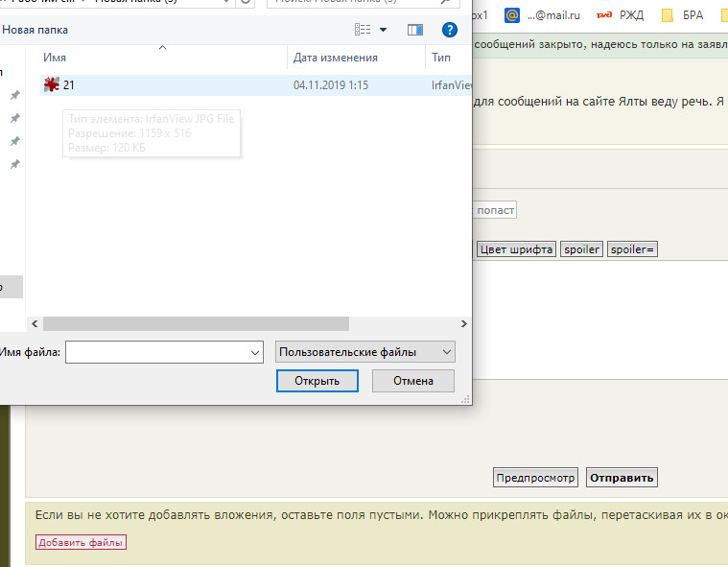The height and width of the screenshot is (567, 728).
Task: Toggle the preview pane icon
Action: [415, 30]
